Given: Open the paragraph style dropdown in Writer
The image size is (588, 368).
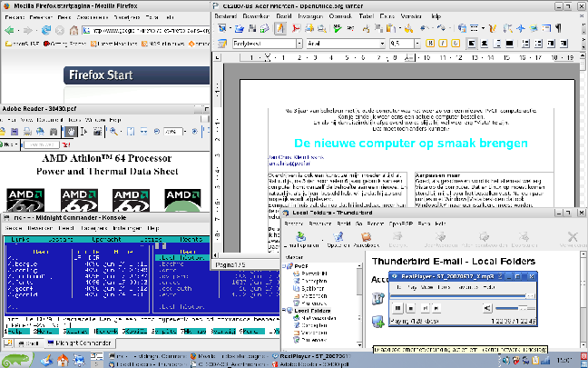Looking at the screenshot, I should click(x=299, y=44).
